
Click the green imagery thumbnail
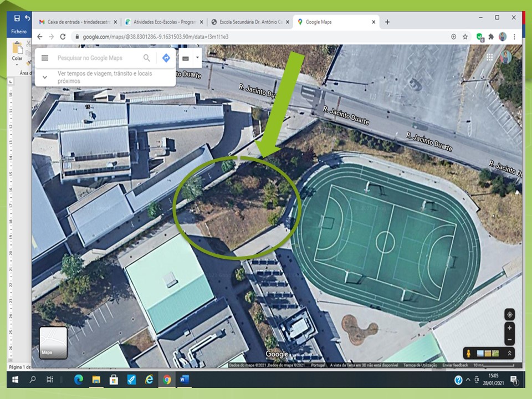[495, 354]
